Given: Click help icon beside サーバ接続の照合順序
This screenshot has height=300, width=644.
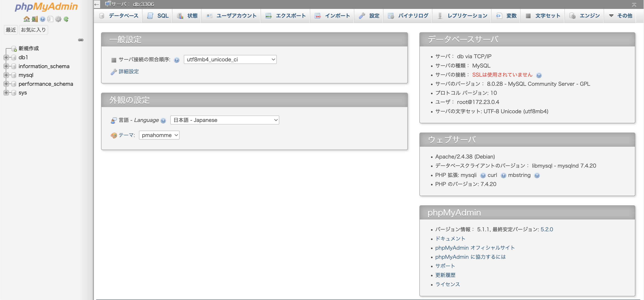Looking at the screenshot, I should (177, 60).
